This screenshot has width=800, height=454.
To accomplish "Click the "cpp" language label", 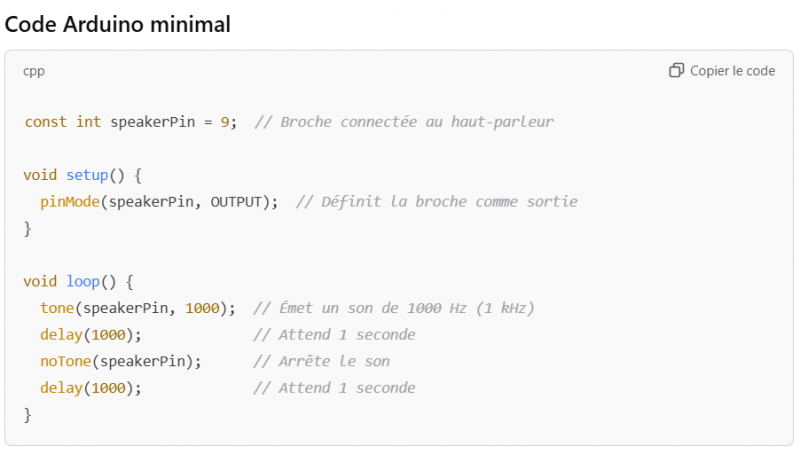I will click(34, 71).
